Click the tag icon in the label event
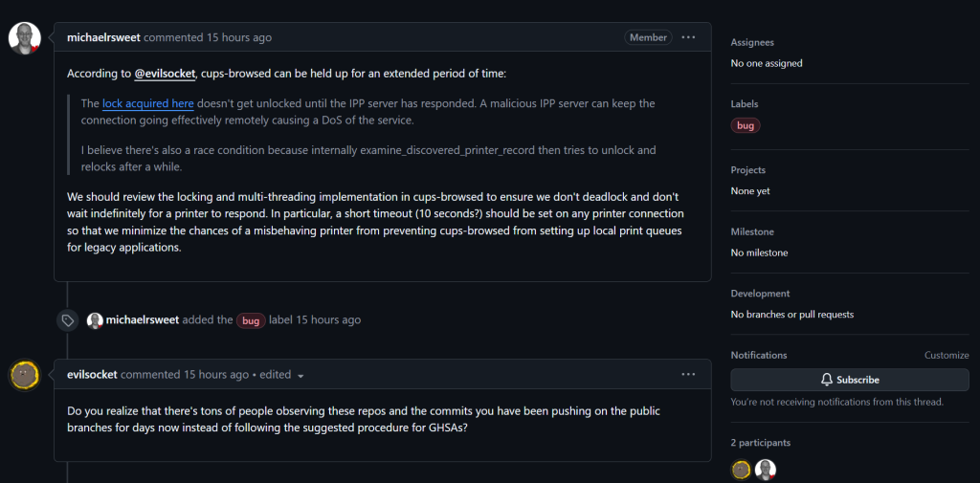Image resolution: width=980 pixels, height=483 pixels. (68, 320)
